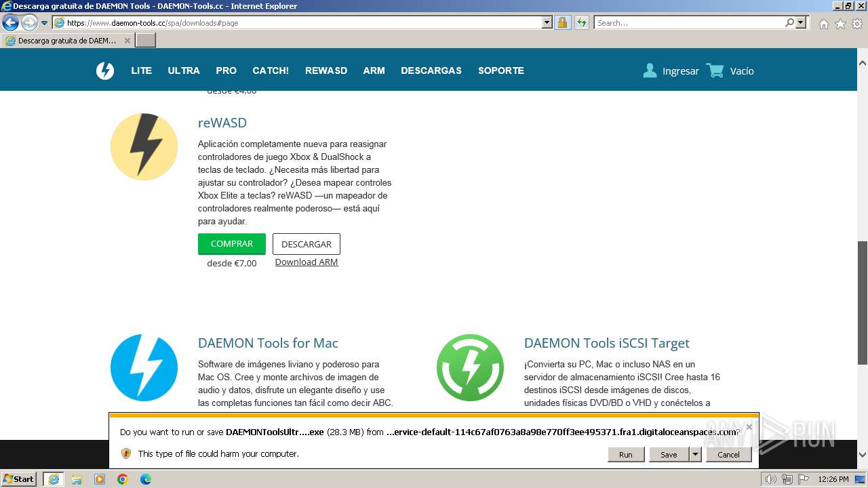Click the green COMPRAR button for reWASD
Screen dimensions: 868x488
click(232, 244)
